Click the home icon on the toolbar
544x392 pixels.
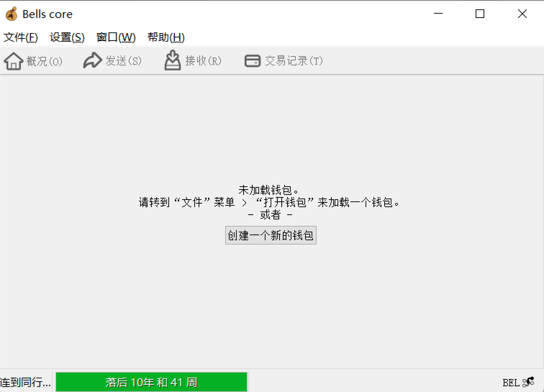(13, 60)
